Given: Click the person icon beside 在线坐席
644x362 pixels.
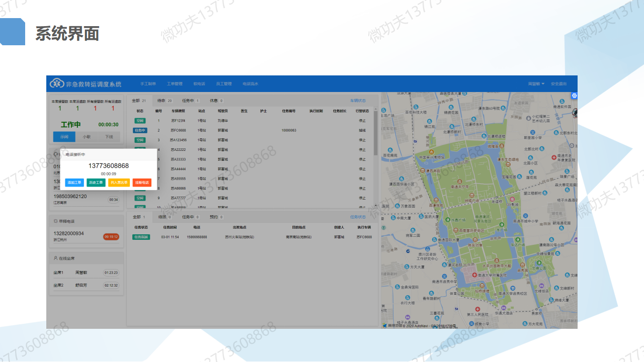Looking at the screenshot, I should coord(55,258).
